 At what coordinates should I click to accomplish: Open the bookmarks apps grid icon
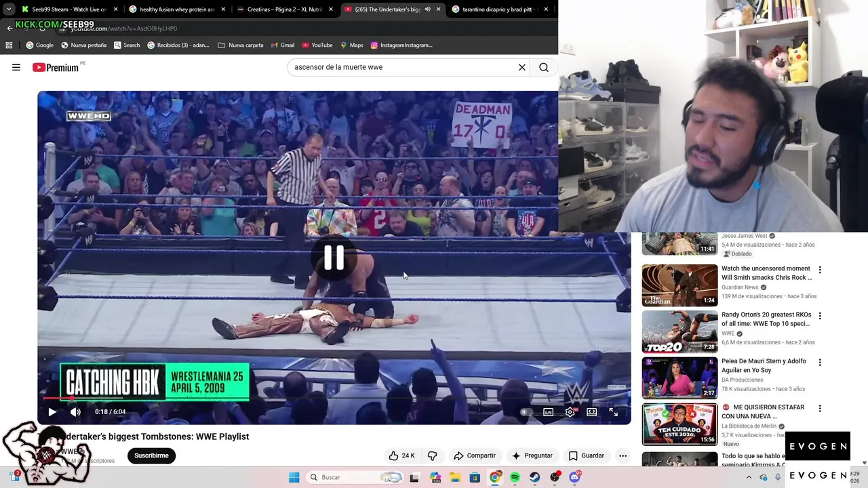[9, 45]
